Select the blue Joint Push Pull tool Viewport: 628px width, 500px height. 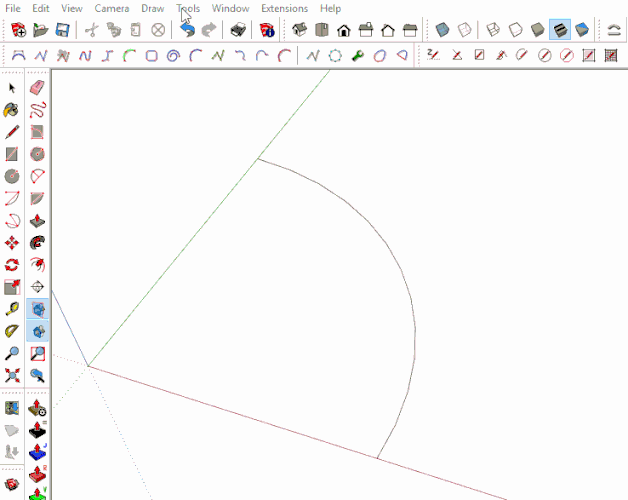pyautogui.click(x=38, y=452)
